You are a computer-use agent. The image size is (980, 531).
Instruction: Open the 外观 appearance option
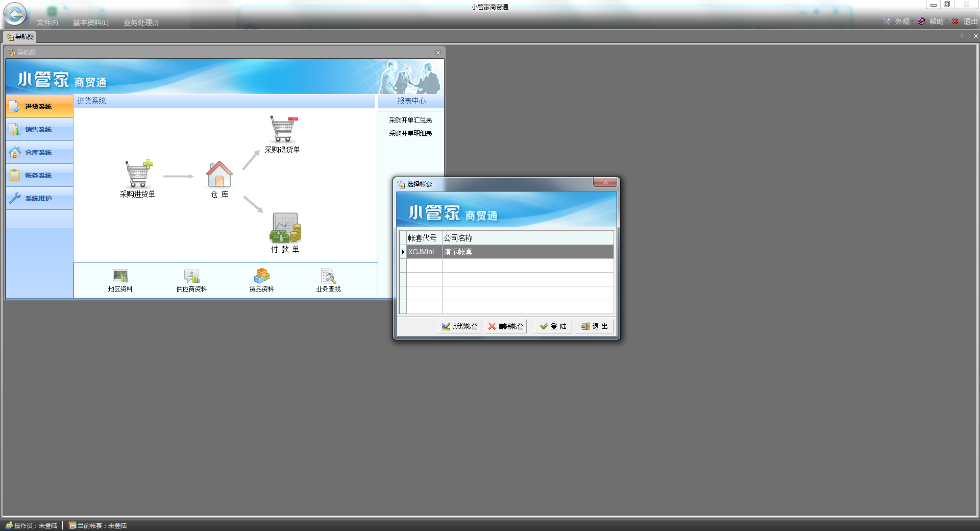(897, 21)
